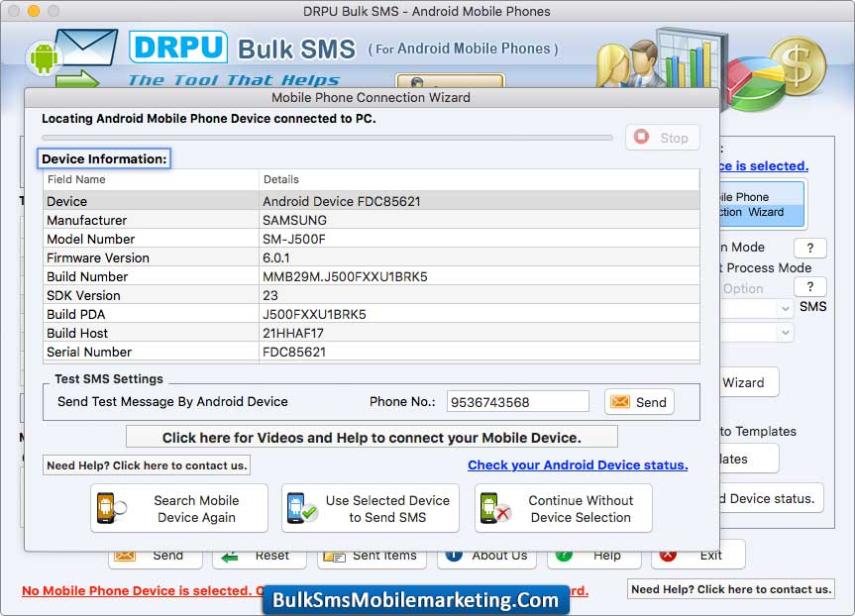Open the dropdown next to the SMS label
Screen dimensions: 855x616
coord(785,309)
